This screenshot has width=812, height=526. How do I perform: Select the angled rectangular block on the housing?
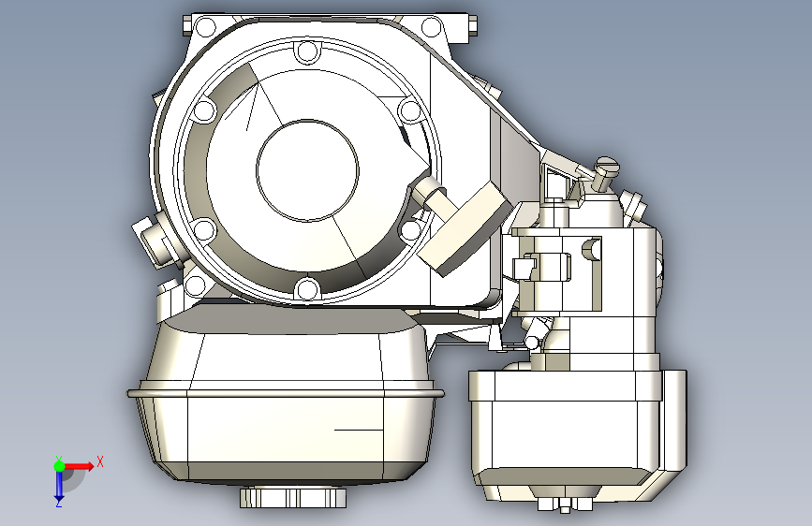(x=465, y=228)
